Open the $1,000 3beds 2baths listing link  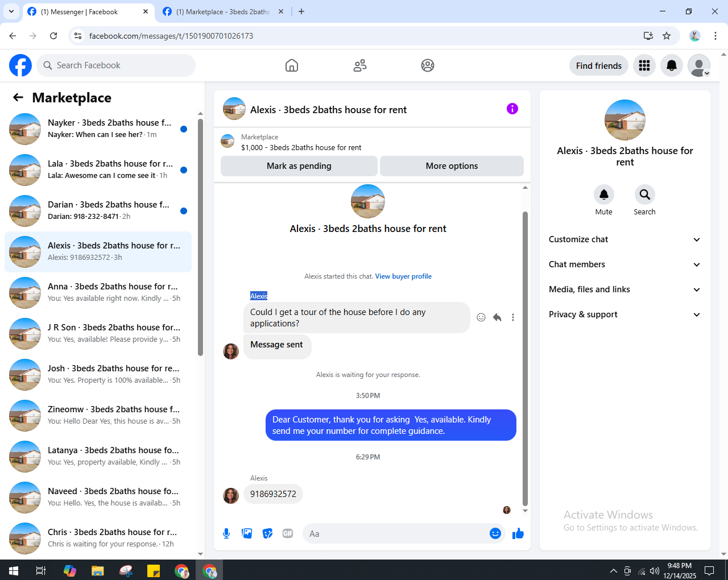coord(301,147)
